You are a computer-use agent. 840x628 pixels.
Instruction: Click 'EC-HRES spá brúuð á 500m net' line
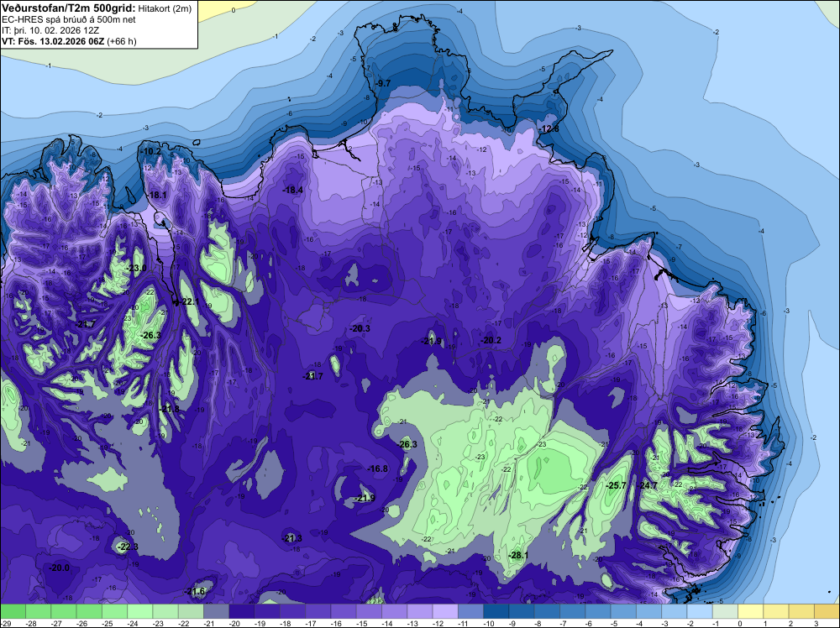(x=69, y=19)
